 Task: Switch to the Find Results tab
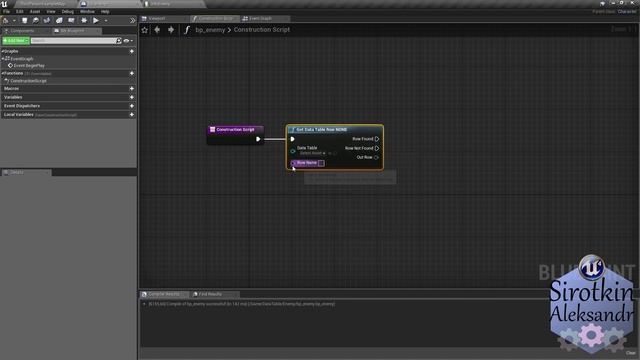tap(215, 294)
